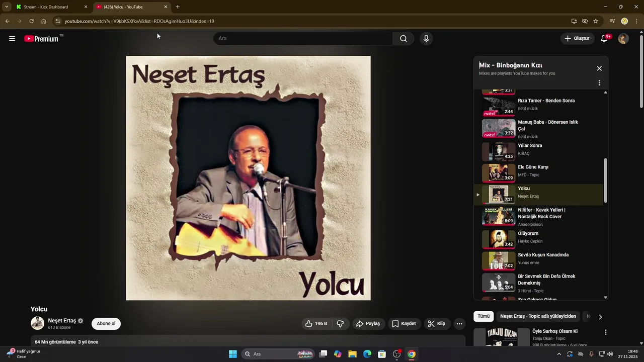Open the YouTube account avatar menu
The image size is (644, 362).
(x=623, y=39)
